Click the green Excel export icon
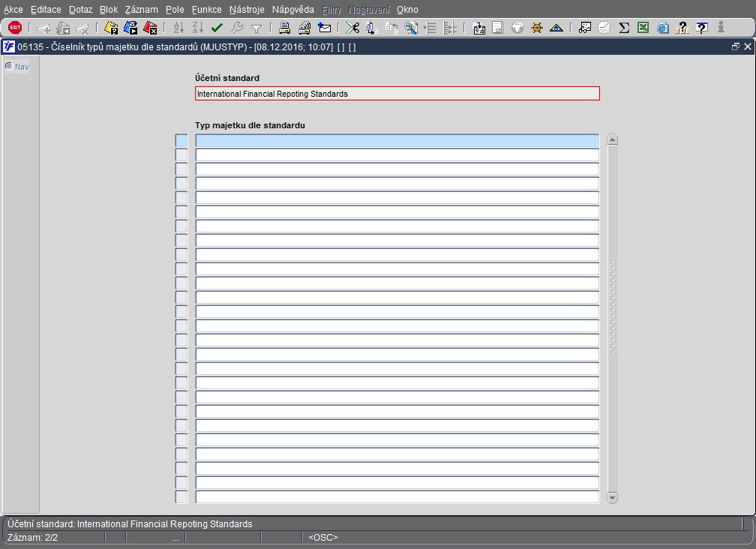The image size is (756, 549). (643, 28)
